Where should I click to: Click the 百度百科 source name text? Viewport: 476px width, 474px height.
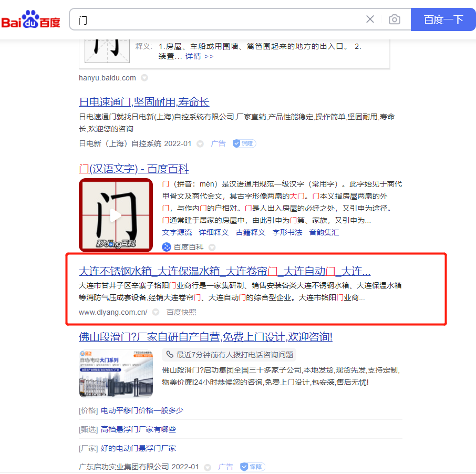click(189, 247)
